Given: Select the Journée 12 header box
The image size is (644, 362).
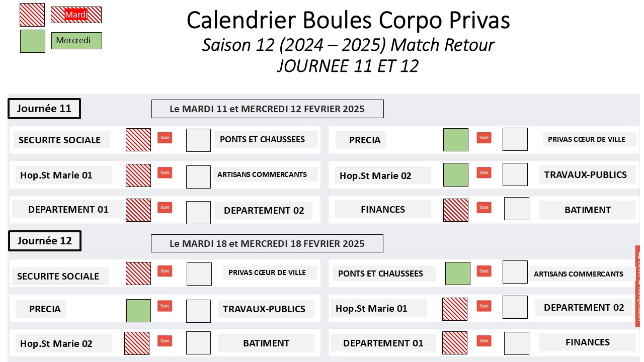Looking at the screenshot, I should 44,241.
